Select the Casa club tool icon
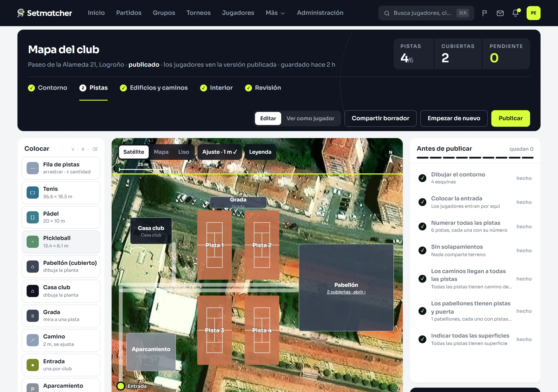The image size is (558, 392). click(x=32, y=291)
